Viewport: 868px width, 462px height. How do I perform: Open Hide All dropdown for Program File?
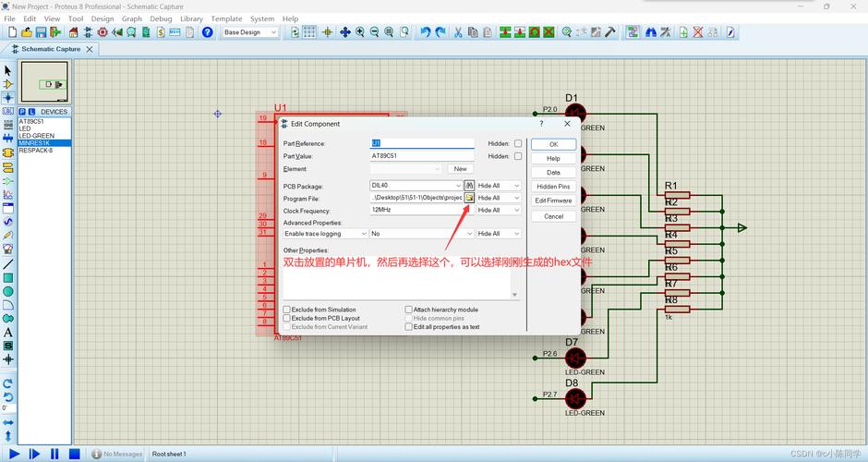pos(499,198)
